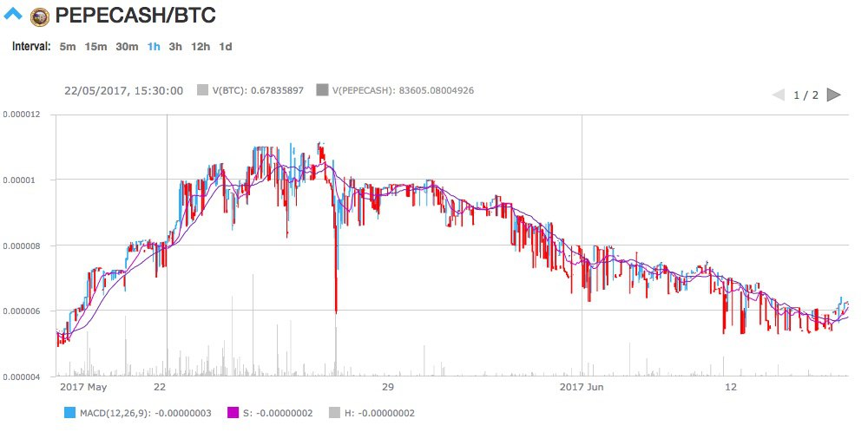
Task: Click the V(BTC): 0.67835897 legend label
Action: point(258,90)
